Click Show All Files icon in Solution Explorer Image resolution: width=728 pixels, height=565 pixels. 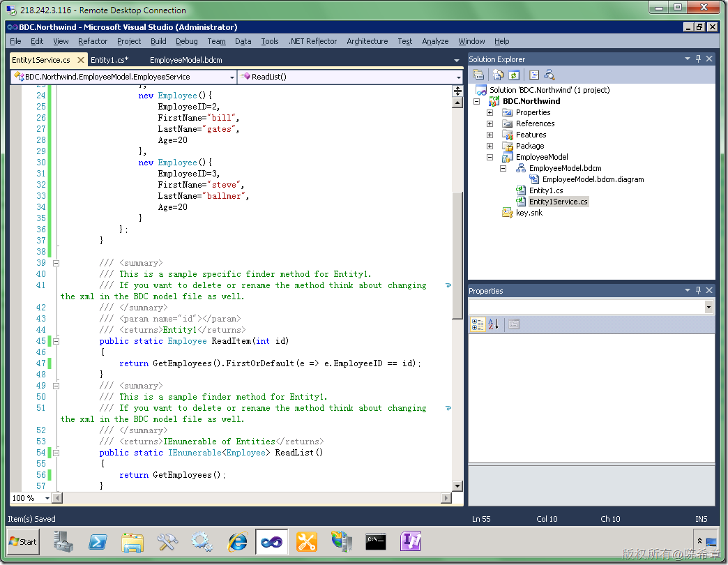click(498, 75)
